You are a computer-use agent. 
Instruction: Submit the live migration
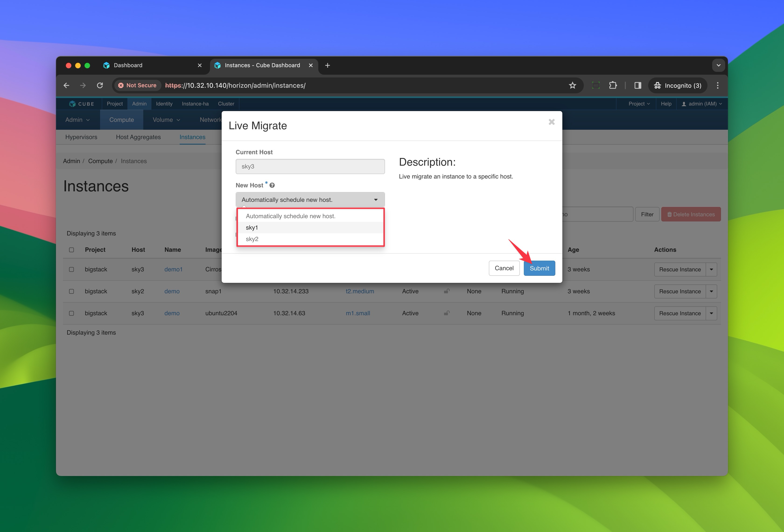click(539, 268)
